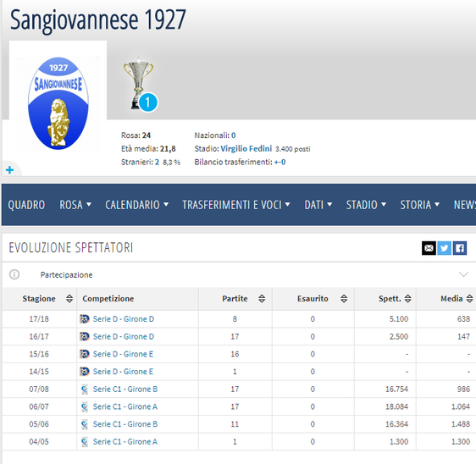Share page via email envelope icon
476x464 pixels.
pos(429,248)
